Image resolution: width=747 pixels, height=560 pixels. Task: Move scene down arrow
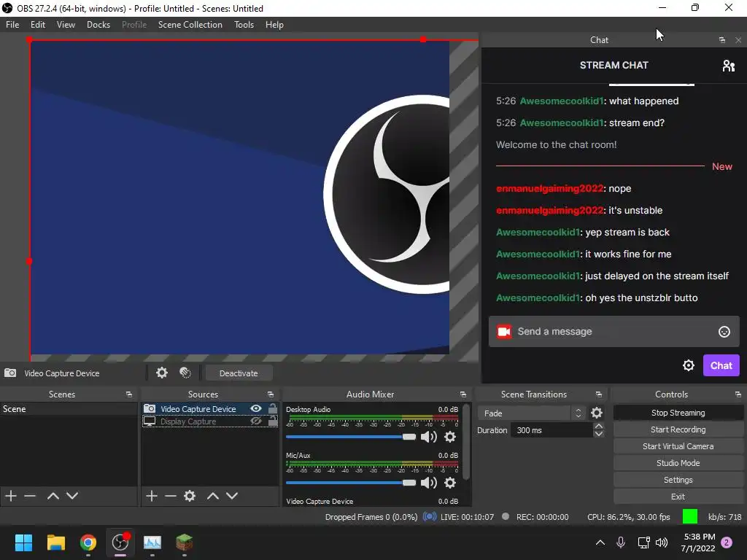[72, 496]
